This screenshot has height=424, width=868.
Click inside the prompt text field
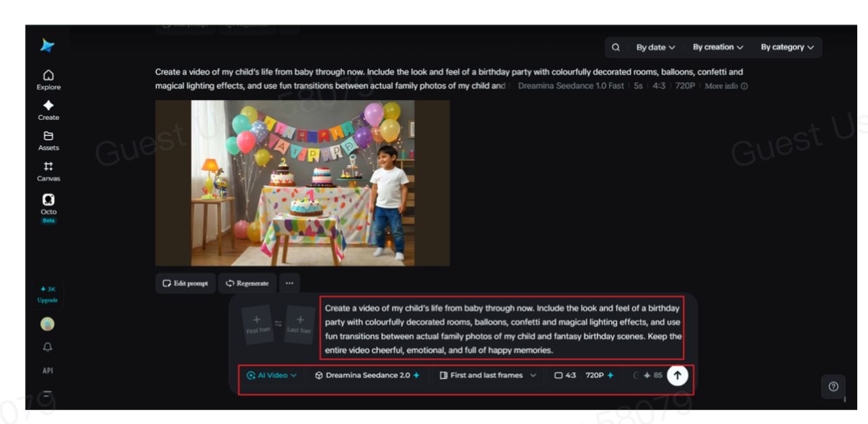[502, 329]
